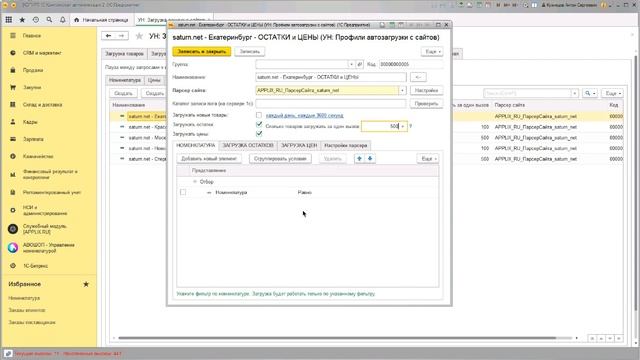Open the notifications bell icon
The image size is (640, 360).
click(x=62, y=20)
